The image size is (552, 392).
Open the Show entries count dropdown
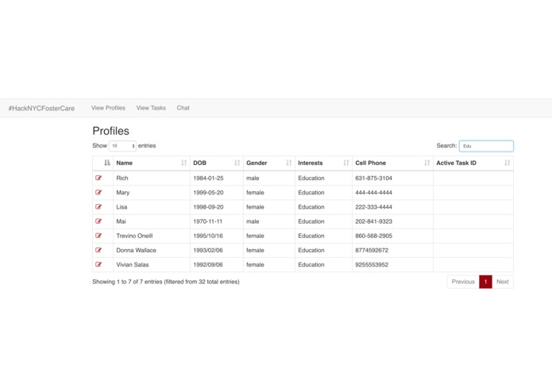pyautogui.click(x=122, y=146)
